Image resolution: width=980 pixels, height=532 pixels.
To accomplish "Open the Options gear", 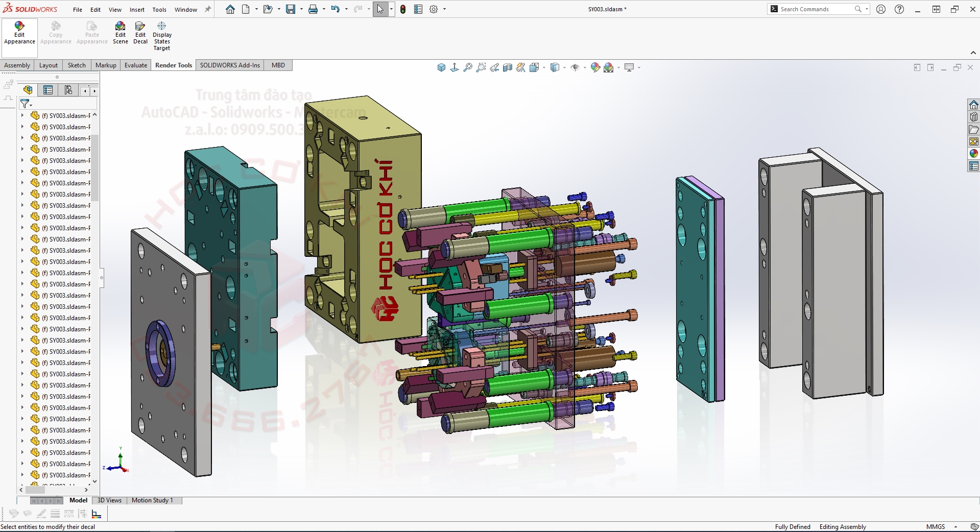I will pos(434,9).
